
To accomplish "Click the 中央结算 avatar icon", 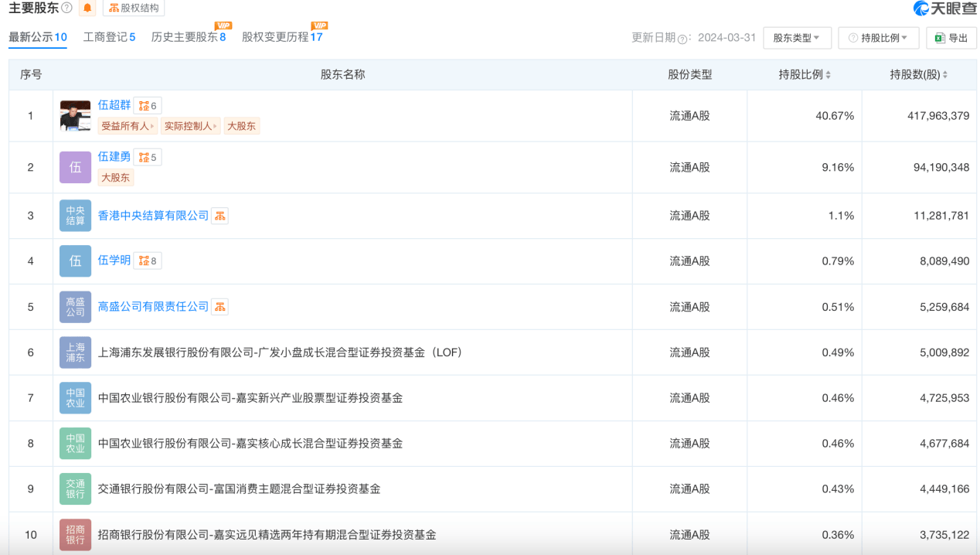I will (x=75, y=216).
